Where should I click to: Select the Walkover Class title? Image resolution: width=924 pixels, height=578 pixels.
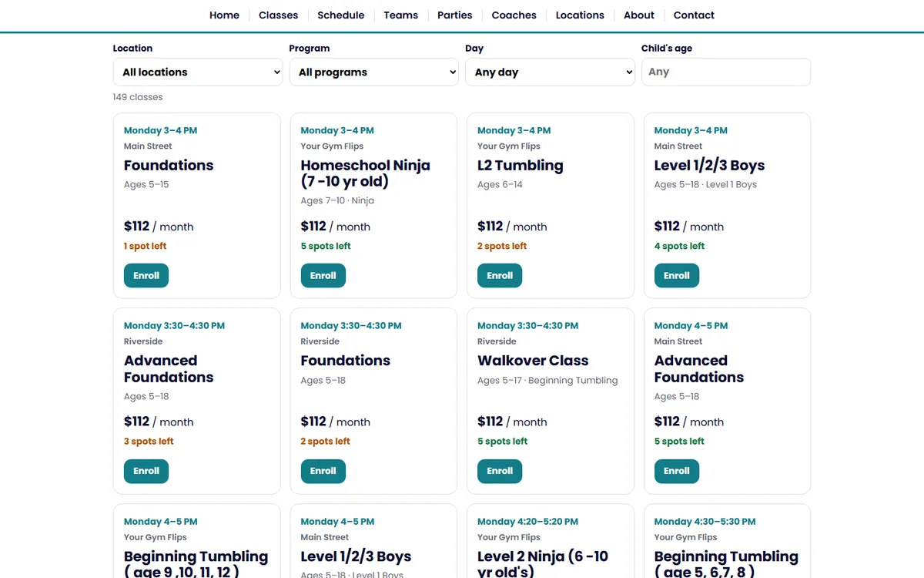click(x=533, y=361)
